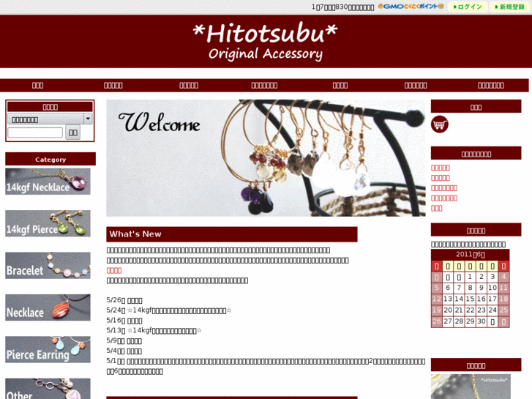
Task: Click the search dropdown arrow
Action: point(89,119)
